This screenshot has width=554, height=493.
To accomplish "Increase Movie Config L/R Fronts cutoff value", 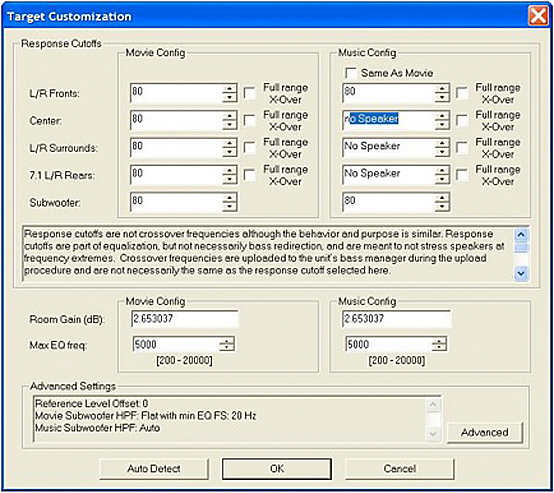I will click(x=230, y=88).
